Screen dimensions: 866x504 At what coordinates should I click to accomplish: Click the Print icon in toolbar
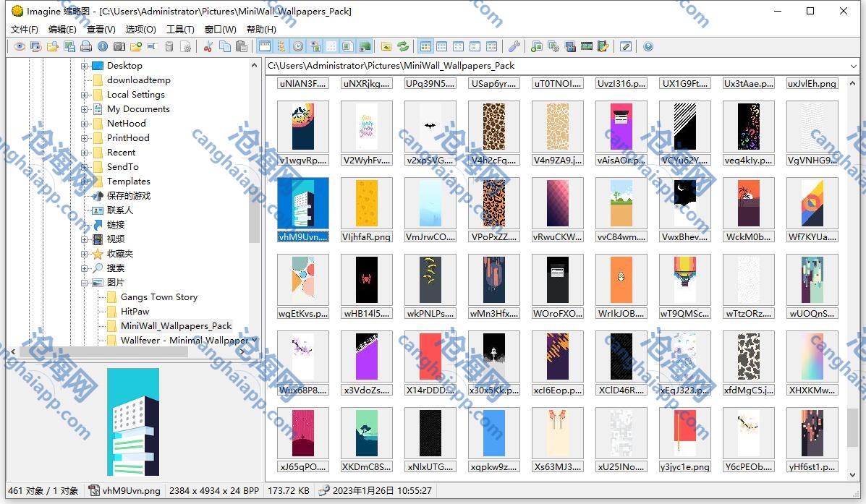click(86, 47)
